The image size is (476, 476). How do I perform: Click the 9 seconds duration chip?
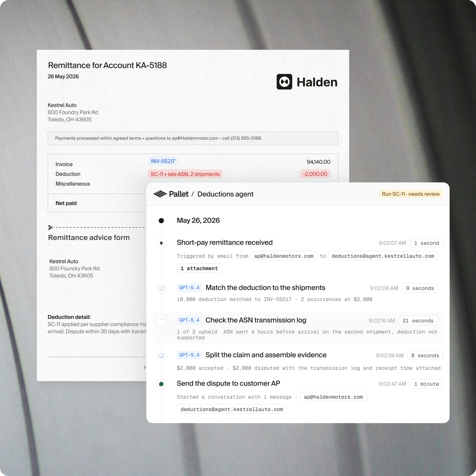tap(420, 288)
